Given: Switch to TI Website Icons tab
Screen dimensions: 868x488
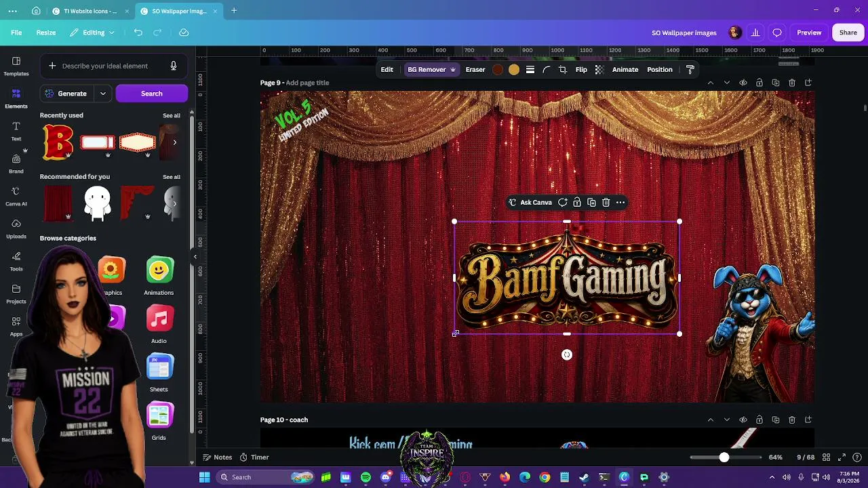Looking at the screenshot, I should [90, 11].
